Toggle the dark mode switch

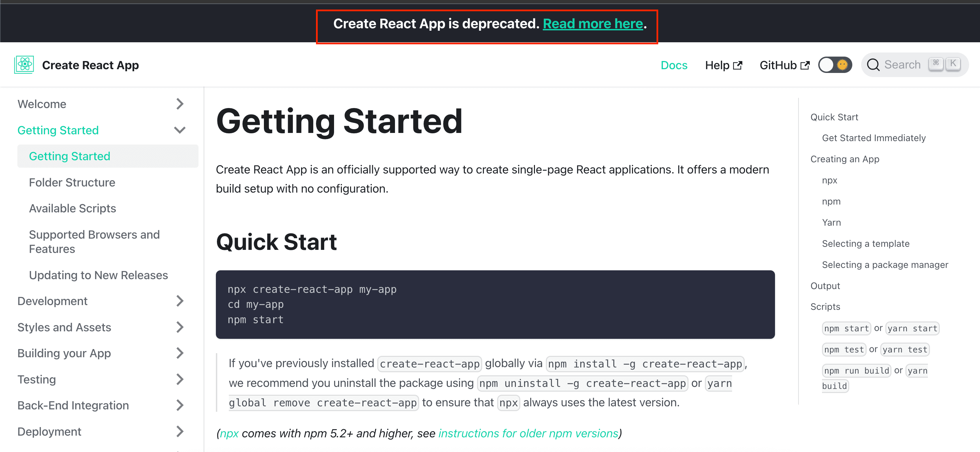835,65
